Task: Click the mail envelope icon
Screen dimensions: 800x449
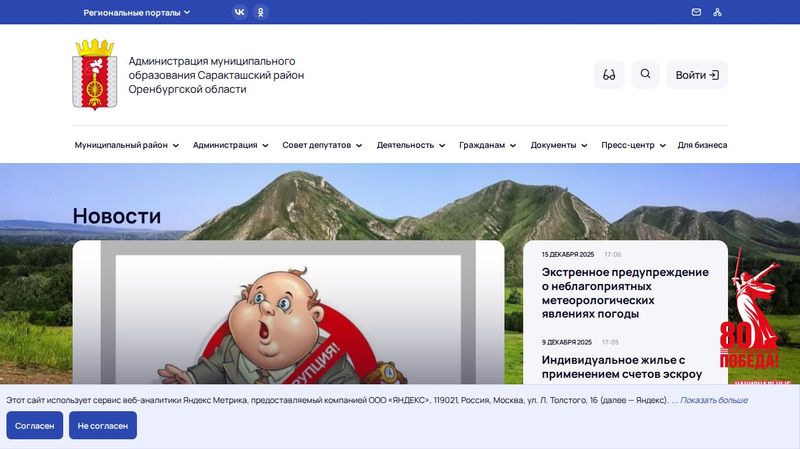Action: tap(696, 12)
